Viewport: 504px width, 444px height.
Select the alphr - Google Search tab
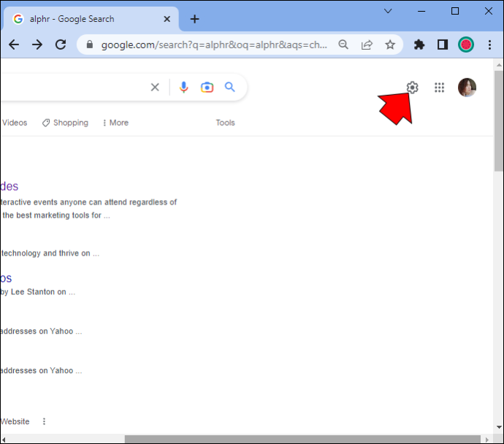[90, 19]
